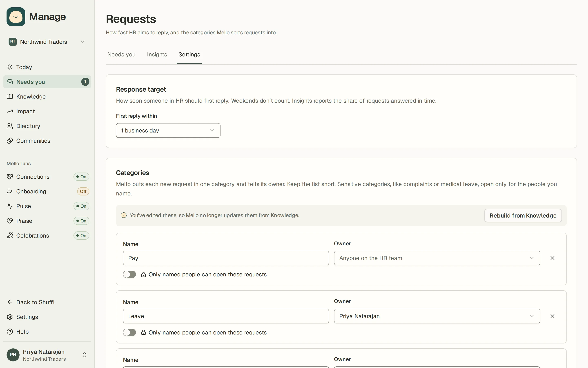Open Directory via its people icon
Image resolution: width=588 pixels, height=368 pixels.
point(10,126)
